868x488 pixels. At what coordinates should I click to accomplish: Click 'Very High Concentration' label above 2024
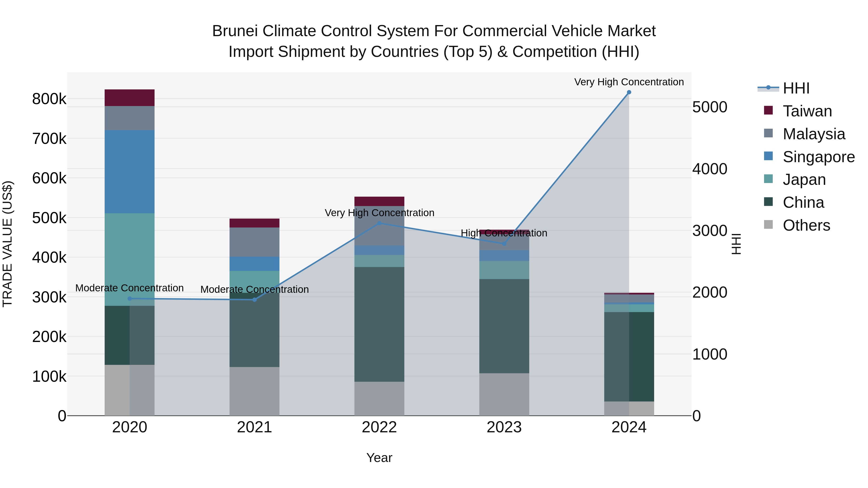(629, 82)
